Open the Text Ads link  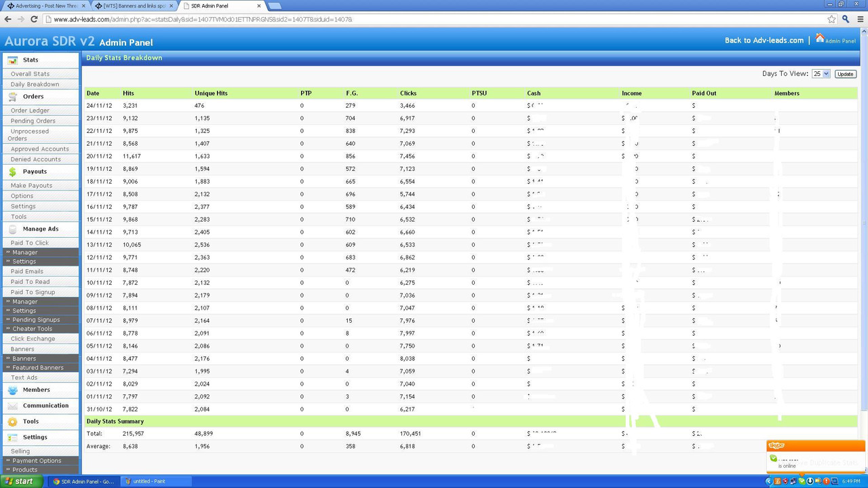tap(24, 378)
